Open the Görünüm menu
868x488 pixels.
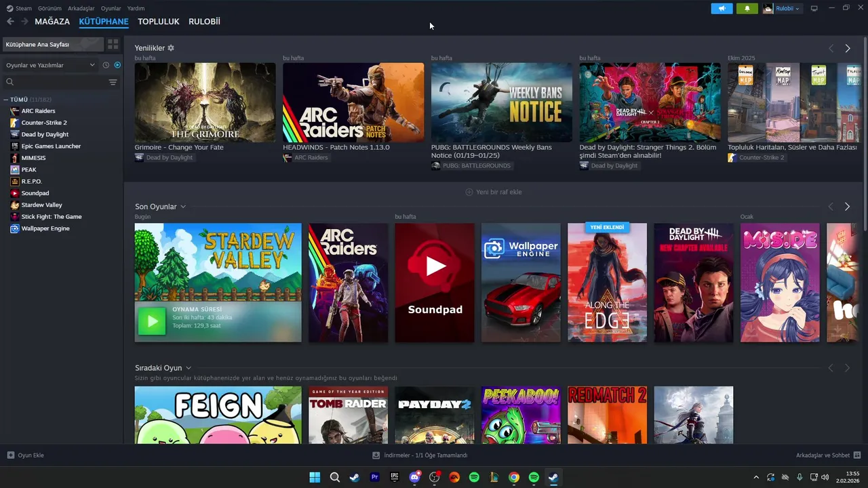(50, 9)
